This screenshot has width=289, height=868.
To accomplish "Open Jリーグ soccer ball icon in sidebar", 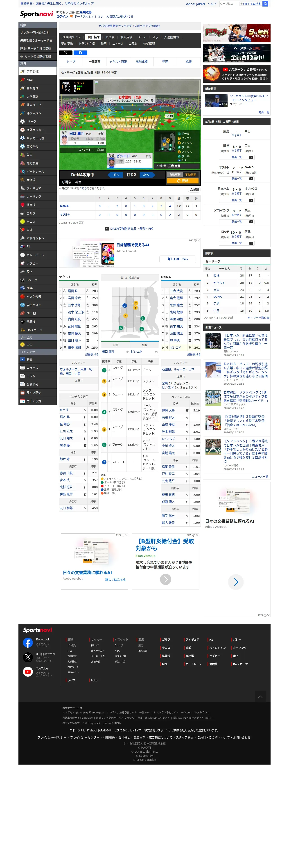I will click(23, 122).
